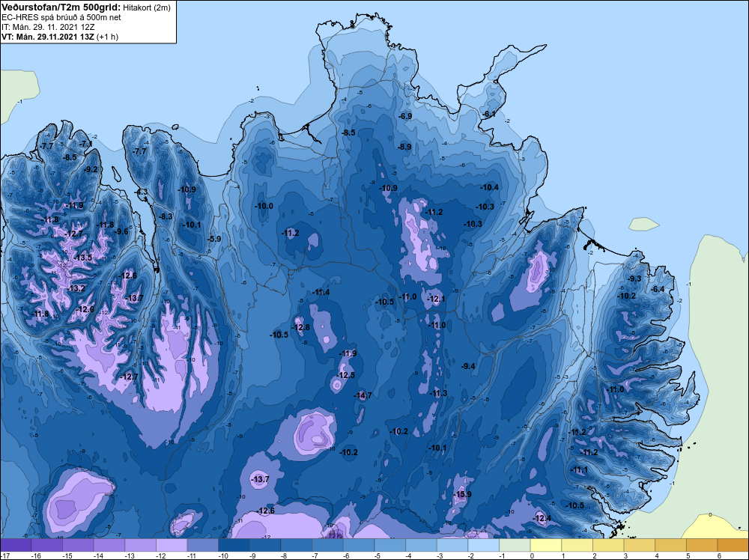Click legend swatch between -17 and -16
Image resolution: width=749 pixels, height=560 pixels.
click(x=16, y=545)
